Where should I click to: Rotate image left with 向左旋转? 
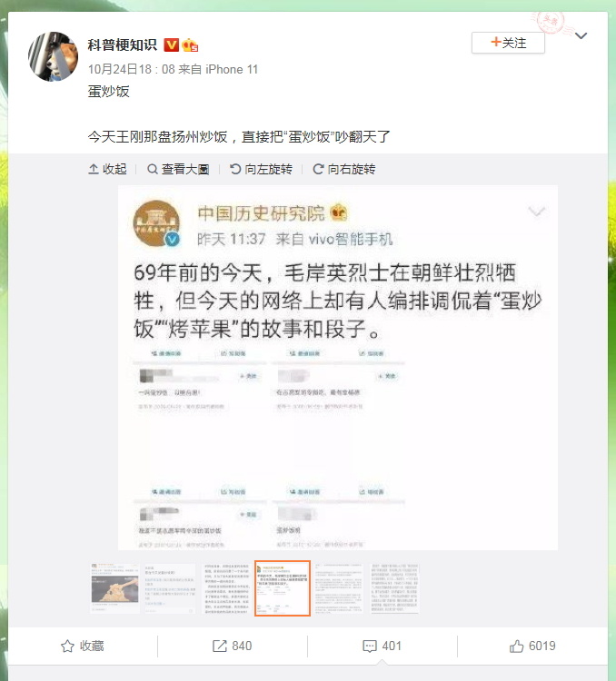(261, 169)
